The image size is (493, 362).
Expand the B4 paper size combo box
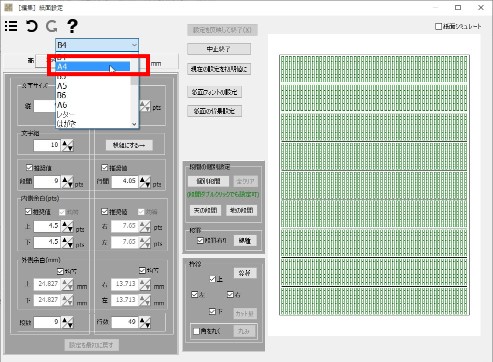(x=97, y=45)
